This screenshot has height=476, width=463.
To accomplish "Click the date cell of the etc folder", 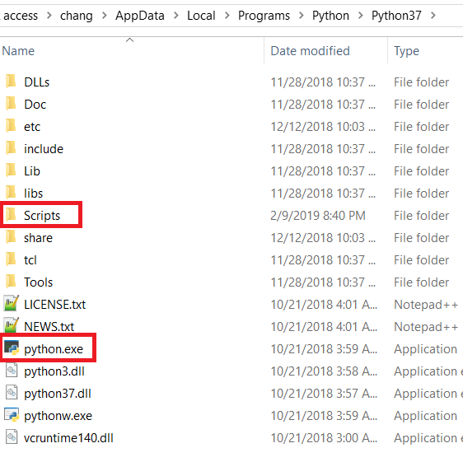I will click(323, 127).
